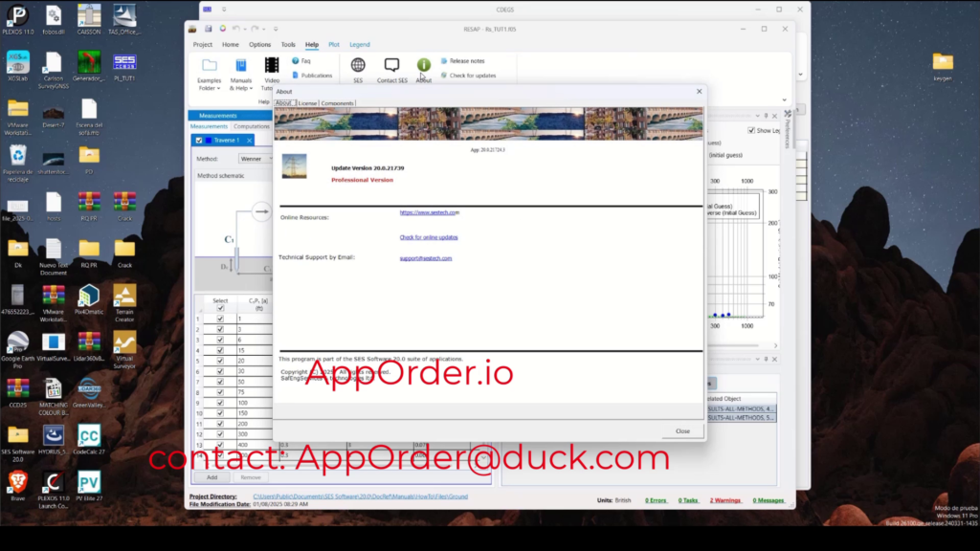Open the Papelera de reciclaje recycle bin
This screenshot has width=980, height=551.
(18, 164)
